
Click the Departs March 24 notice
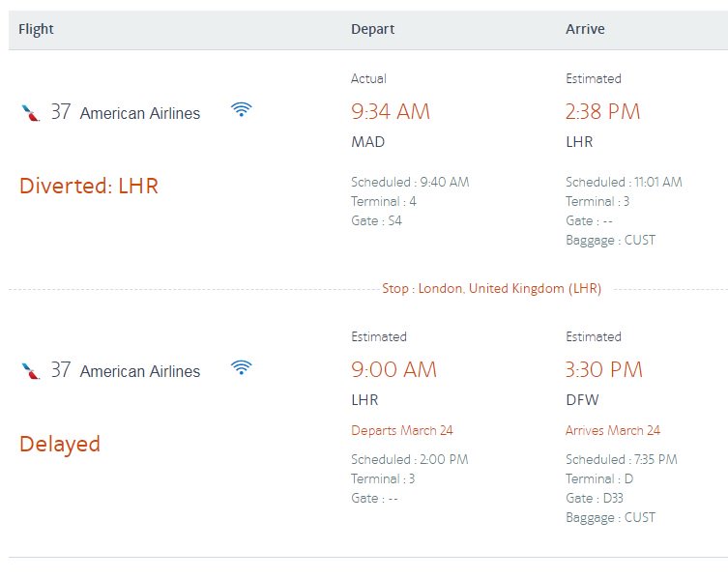point(401,430)
